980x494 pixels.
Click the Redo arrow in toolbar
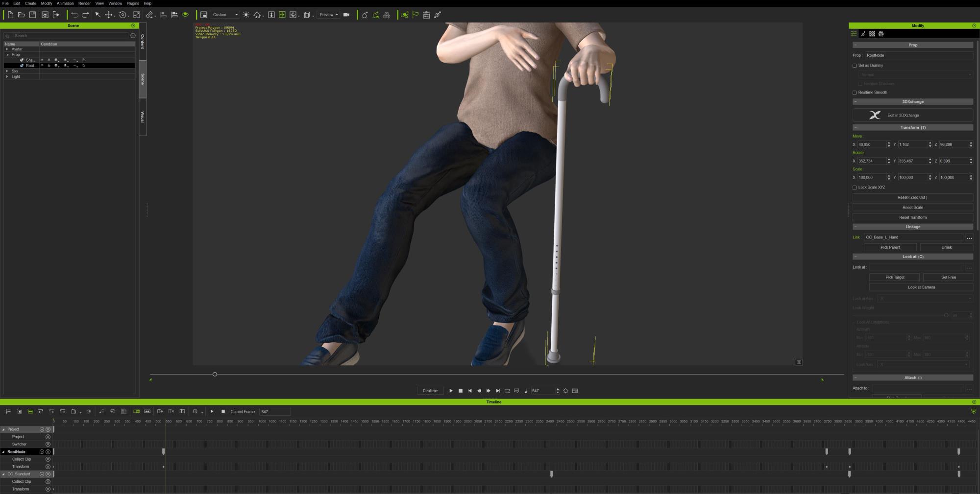pos(85,15)
